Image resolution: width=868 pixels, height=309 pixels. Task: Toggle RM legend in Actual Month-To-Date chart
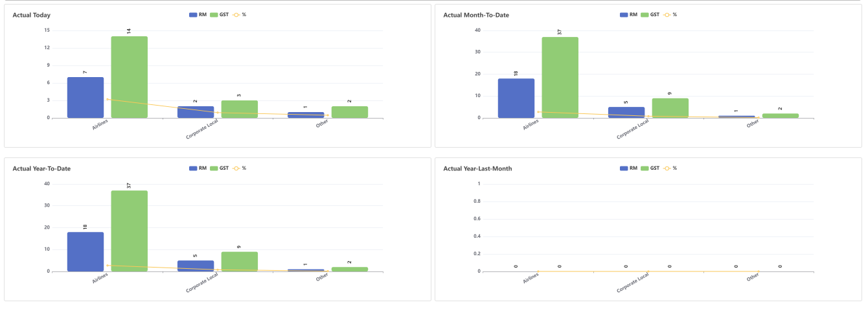(x=624, y=14)
